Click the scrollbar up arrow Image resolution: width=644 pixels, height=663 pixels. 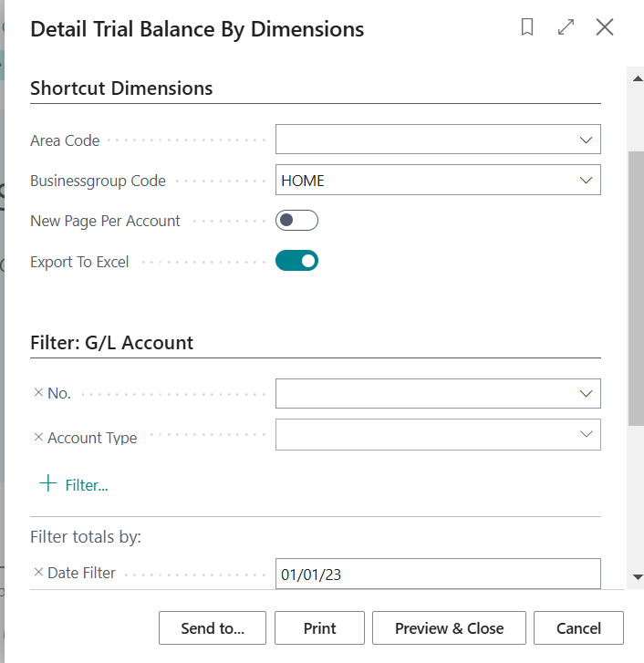[638, 78]
